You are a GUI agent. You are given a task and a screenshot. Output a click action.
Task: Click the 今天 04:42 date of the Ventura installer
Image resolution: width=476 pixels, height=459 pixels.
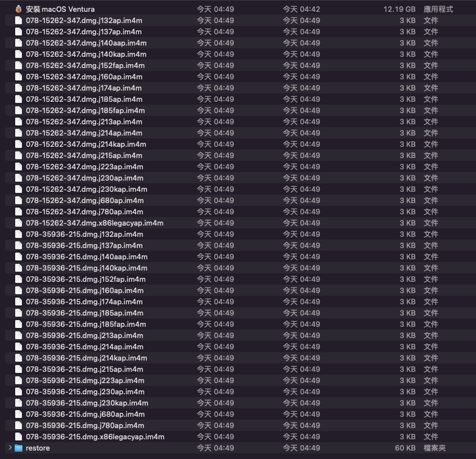click(301, 9)
